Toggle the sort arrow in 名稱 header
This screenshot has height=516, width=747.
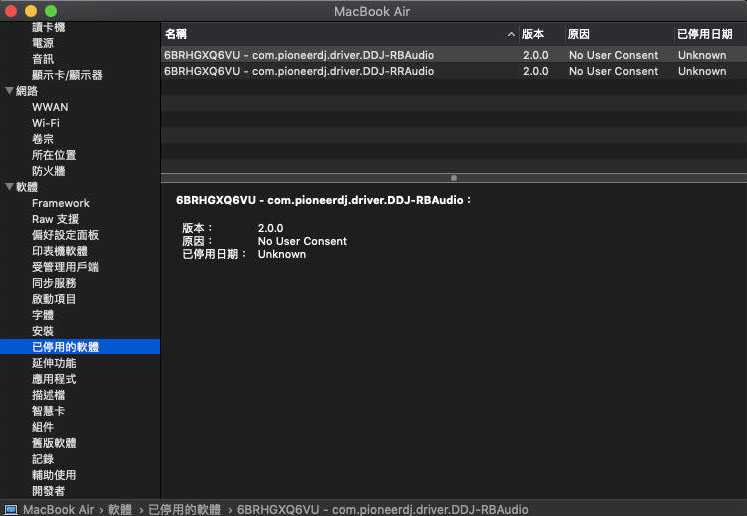click(511, 34)
